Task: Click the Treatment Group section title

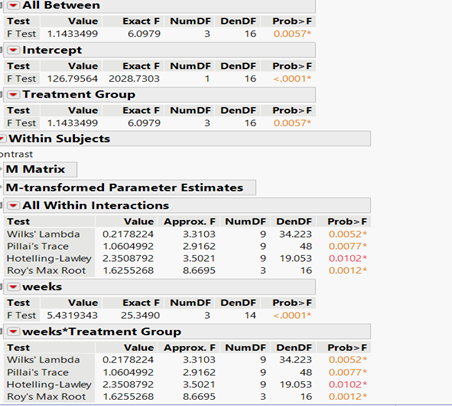Action: point(79,95)
